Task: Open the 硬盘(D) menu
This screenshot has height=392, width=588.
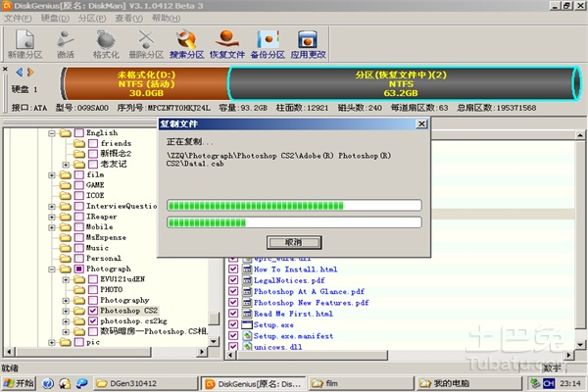Action: 55,18
